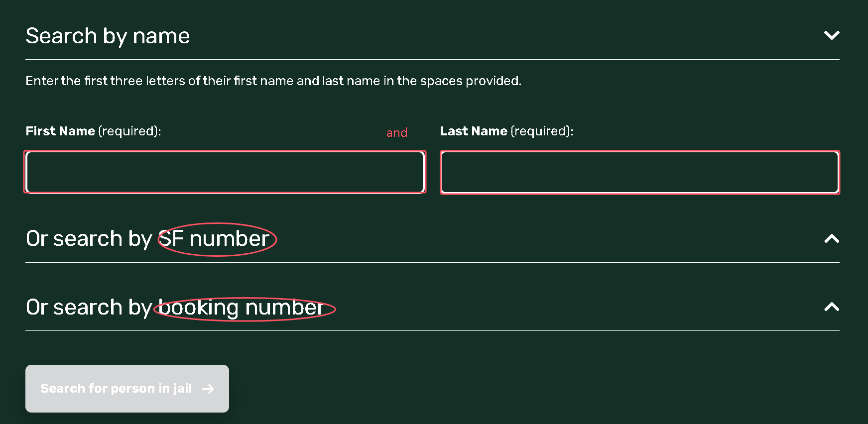This screenshot has width=868, height=424.
Task: Focus the Last Name input field
Action: (x=639, y=172)
